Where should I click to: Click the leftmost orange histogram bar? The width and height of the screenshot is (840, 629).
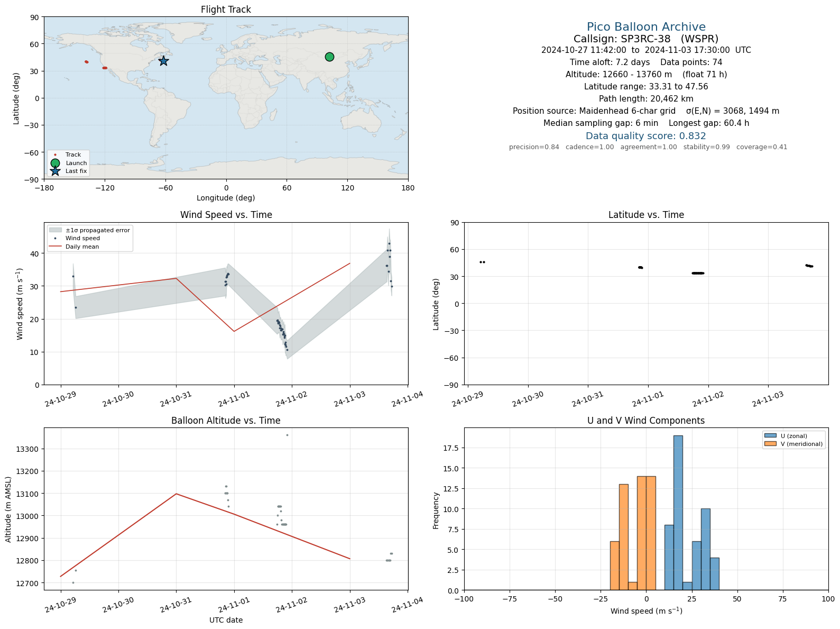[614, 566]
